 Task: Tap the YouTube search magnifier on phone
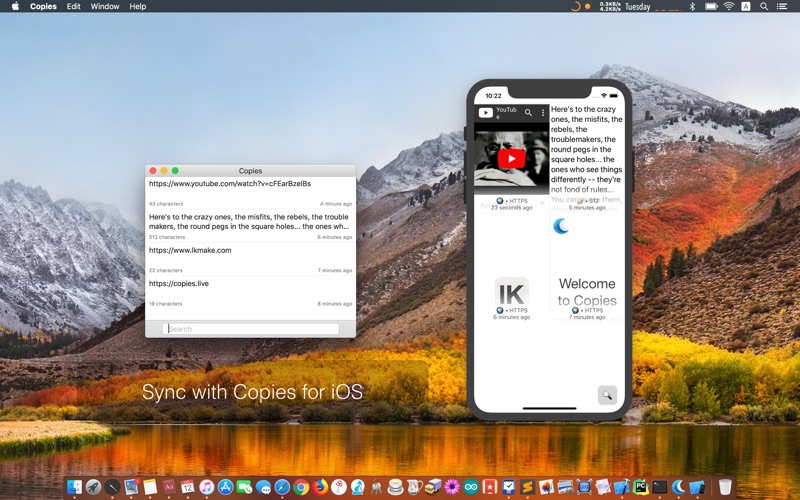(x=528, y=112)
